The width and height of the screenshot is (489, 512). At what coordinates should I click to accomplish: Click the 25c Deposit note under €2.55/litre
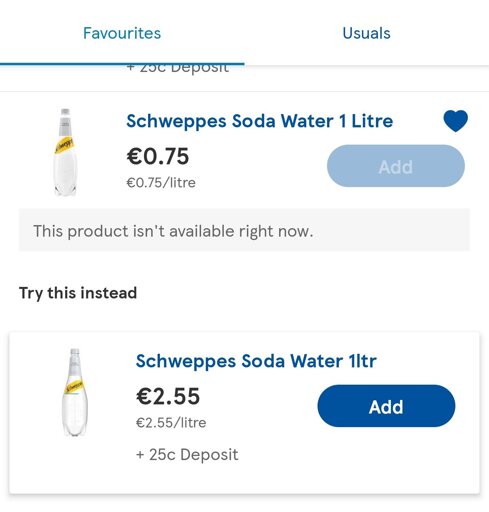187,455
